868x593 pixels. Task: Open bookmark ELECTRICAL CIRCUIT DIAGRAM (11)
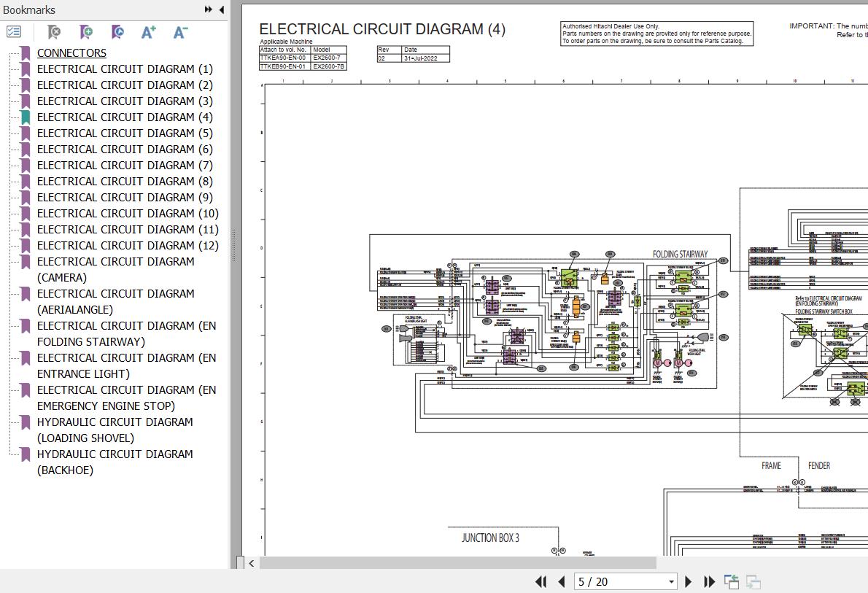(x=128, y=230)
